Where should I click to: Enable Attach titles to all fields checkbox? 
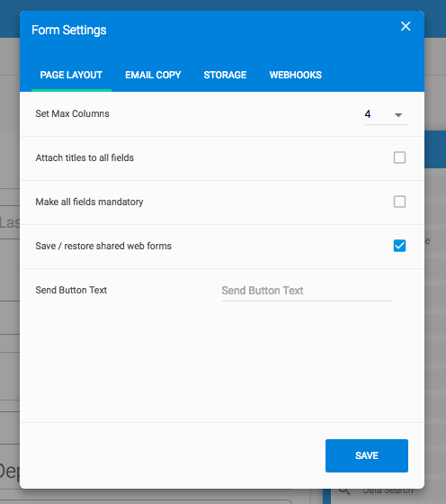(x=399, y=157)
